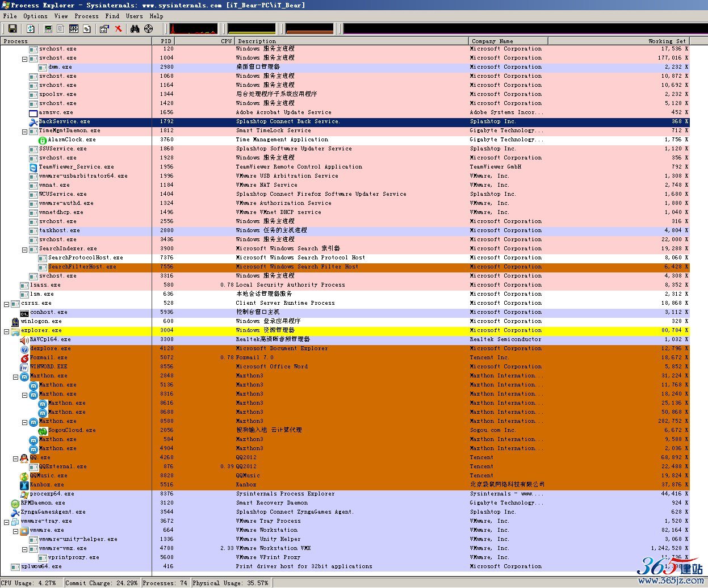Click 'Physical Usage: 35.57%' in status bar
Image resolution: width=708 pixels, height=588 pixels.
[231, 583]
